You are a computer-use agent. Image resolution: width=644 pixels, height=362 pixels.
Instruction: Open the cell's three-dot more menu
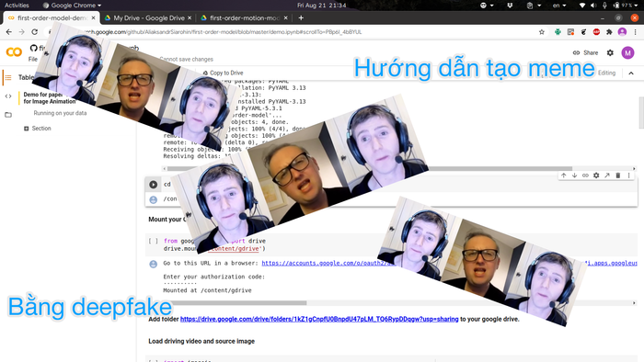628,175
